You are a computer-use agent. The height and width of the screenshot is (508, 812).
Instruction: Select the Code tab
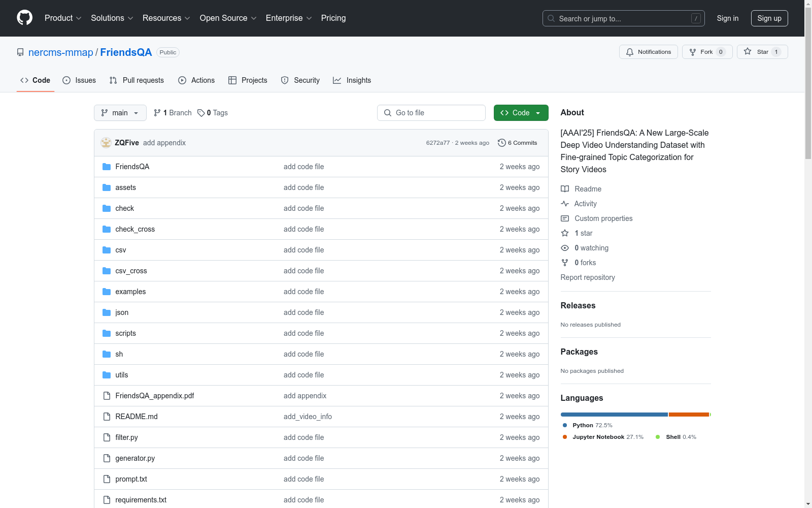pos(36,80)
